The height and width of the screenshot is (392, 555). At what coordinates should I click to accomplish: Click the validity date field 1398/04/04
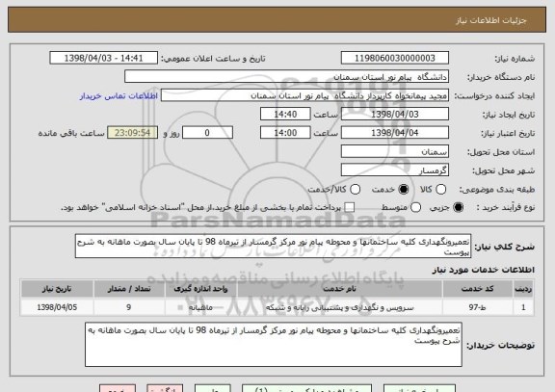[x=395, y=133]
